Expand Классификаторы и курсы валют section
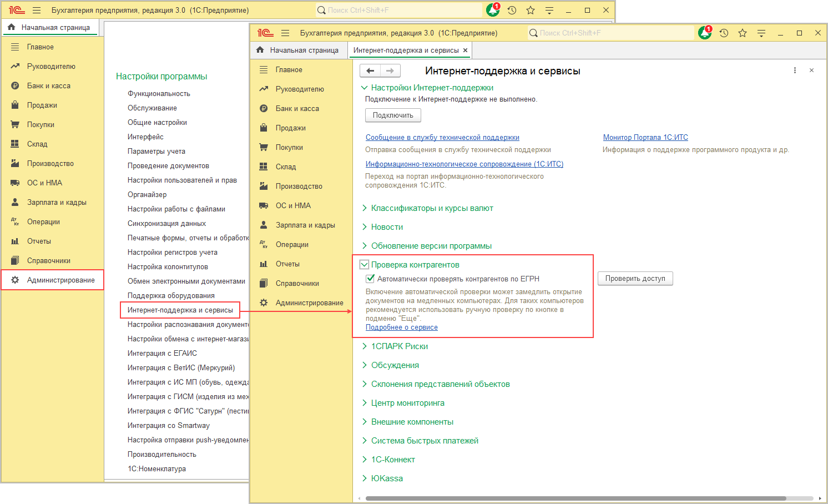828x504 pixels. click(365, 208)
